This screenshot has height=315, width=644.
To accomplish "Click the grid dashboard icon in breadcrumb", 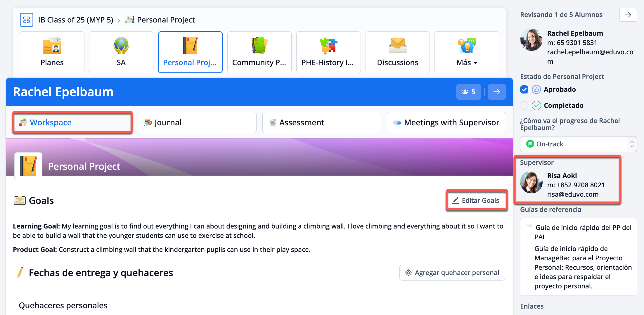I will point(26,20).
